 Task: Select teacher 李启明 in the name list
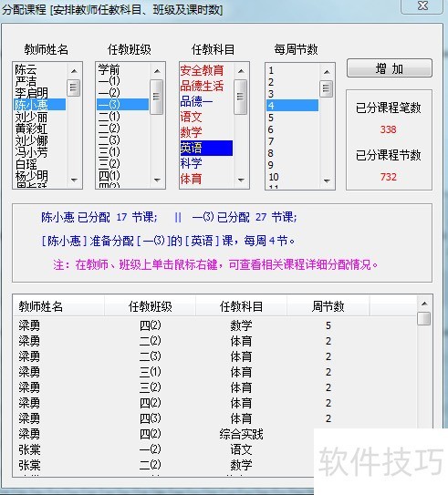click(40, 93)
